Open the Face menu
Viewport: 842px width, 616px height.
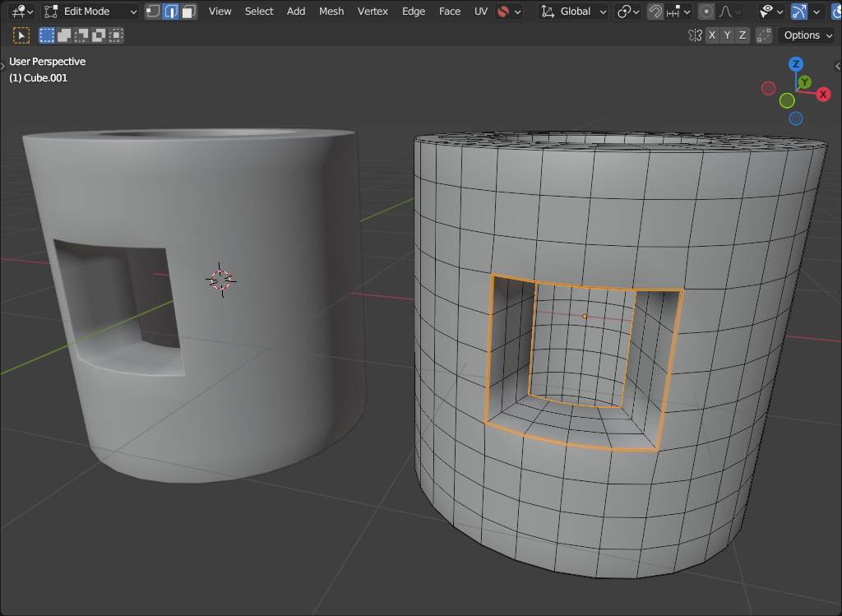450,12
